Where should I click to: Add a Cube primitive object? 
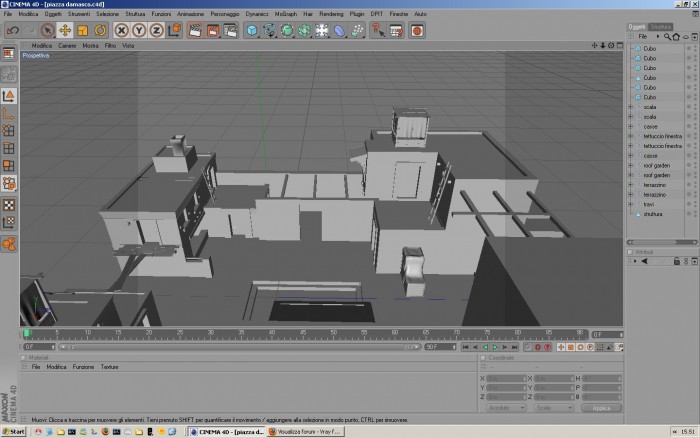pyautogui.click(x=252, y=30)
